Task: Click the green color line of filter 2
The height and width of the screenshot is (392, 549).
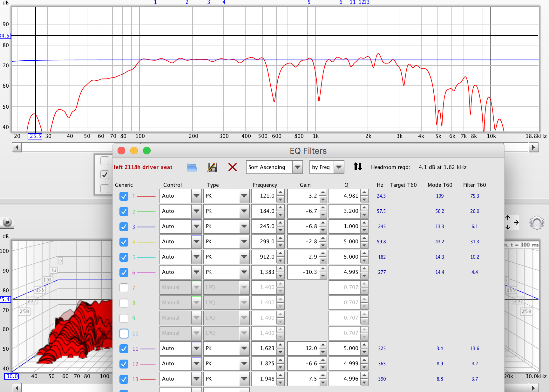Action: [x=146, y=212]
